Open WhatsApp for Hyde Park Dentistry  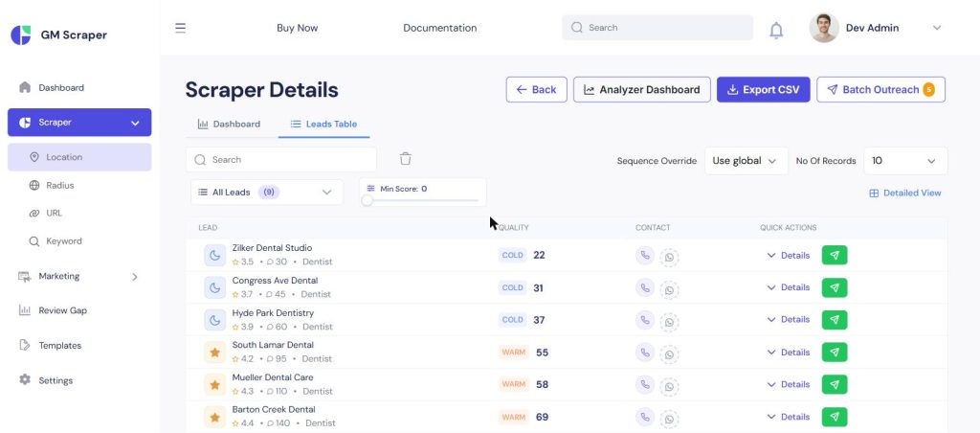(669, 322)
